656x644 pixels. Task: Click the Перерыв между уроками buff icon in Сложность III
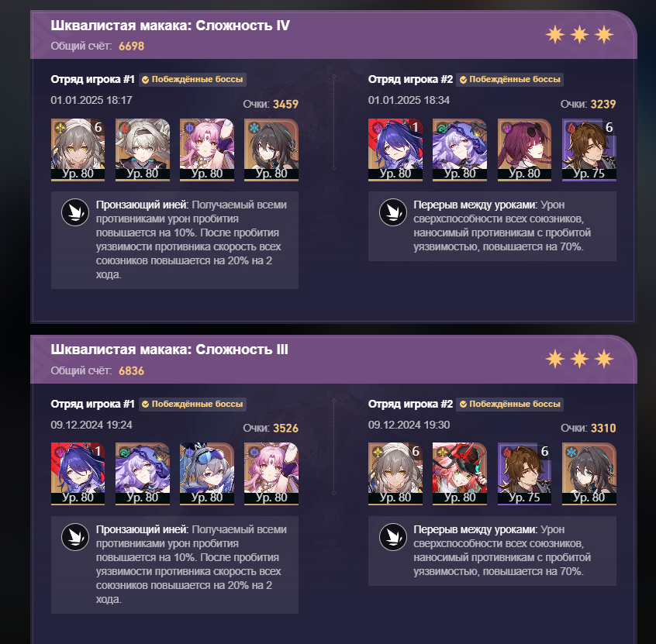coord(393,537)
